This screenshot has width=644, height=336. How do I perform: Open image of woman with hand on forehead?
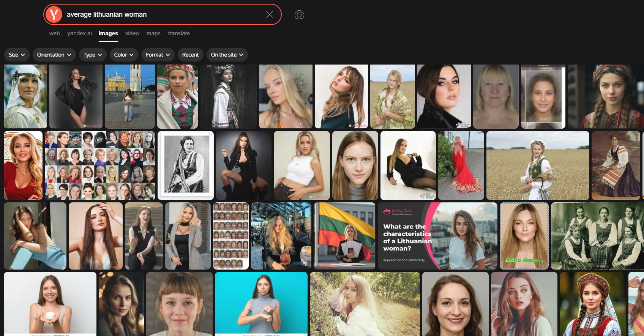pyautogui.click(x=96, y=236)
